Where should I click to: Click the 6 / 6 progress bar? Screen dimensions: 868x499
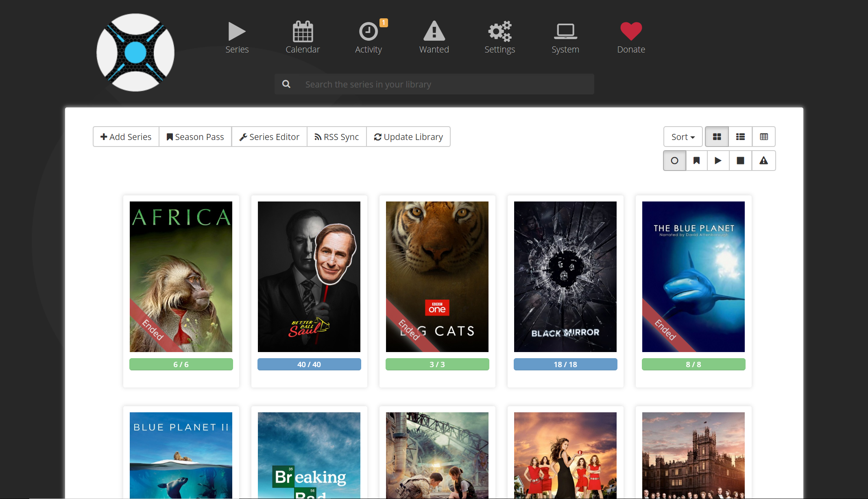click(x=181, y=364)
